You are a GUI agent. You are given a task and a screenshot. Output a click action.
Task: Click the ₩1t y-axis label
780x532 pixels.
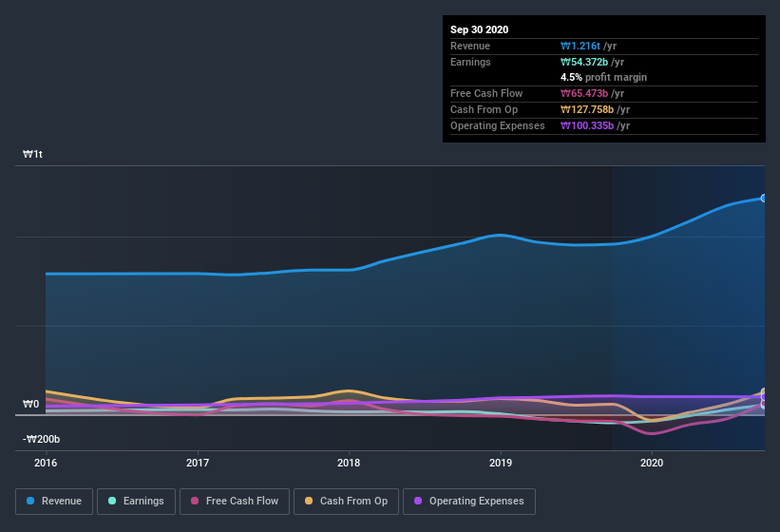pos(32,154)
